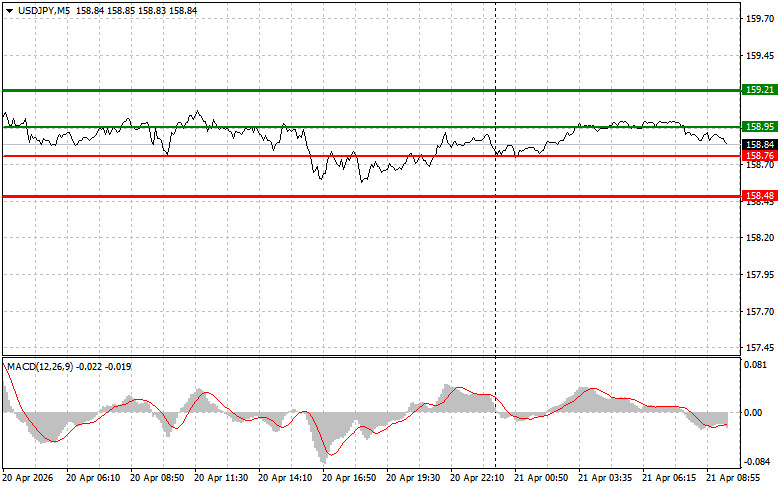Click the 20 Apr 11:30 time label

pyautogui.click(x=221, y=478)
